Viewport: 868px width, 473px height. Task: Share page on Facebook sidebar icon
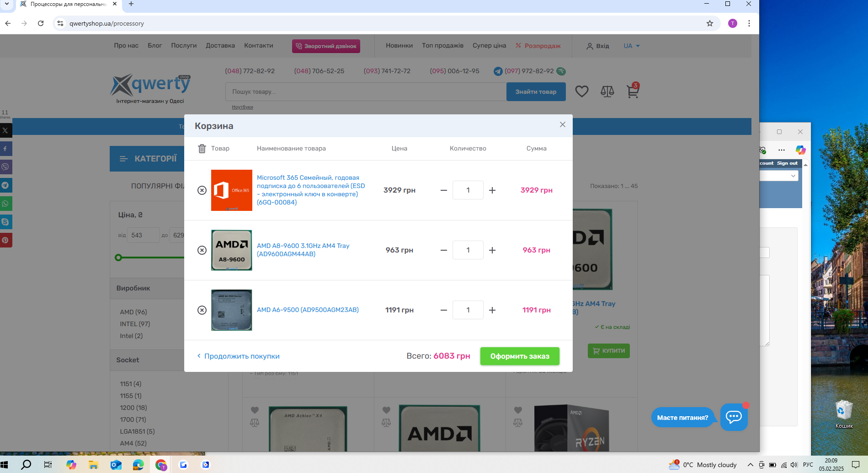click(x=5, y=149)
